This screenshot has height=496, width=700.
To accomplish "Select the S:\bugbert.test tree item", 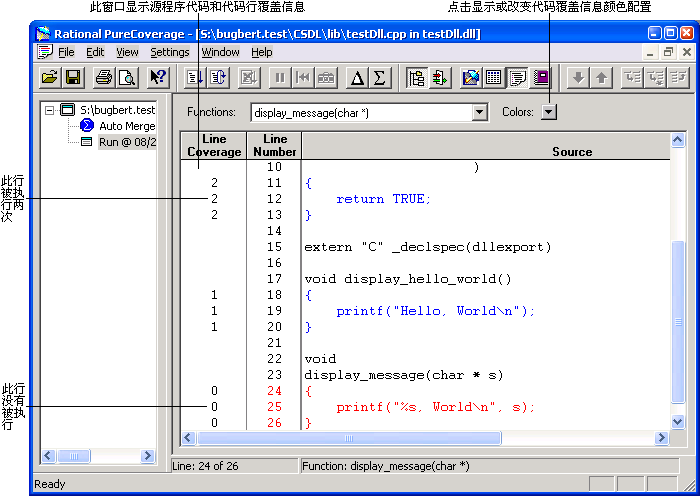I will point(117,110).
